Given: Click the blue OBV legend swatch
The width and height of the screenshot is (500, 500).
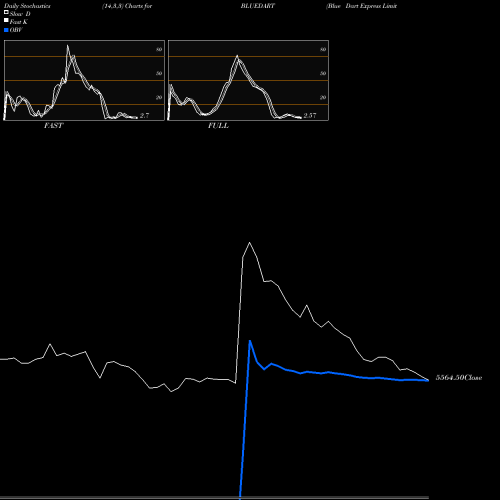Looking at the screenshot, I should pos(6,30).
